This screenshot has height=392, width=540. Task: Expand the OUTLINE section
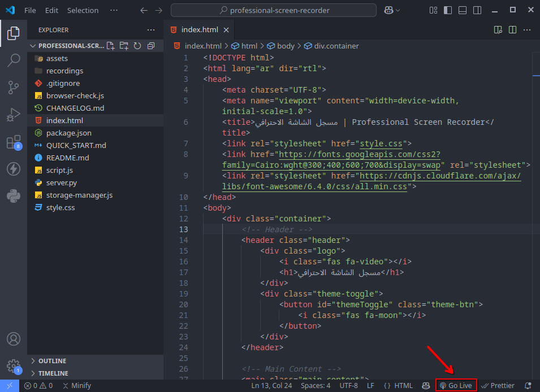(95, 361)
